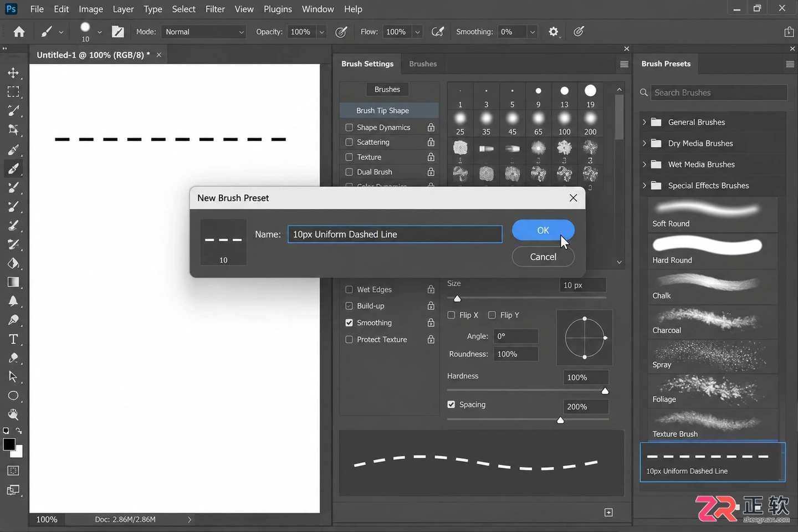
Task: Select the Brush Tip Shape section
Action: (x=389, y=111)
